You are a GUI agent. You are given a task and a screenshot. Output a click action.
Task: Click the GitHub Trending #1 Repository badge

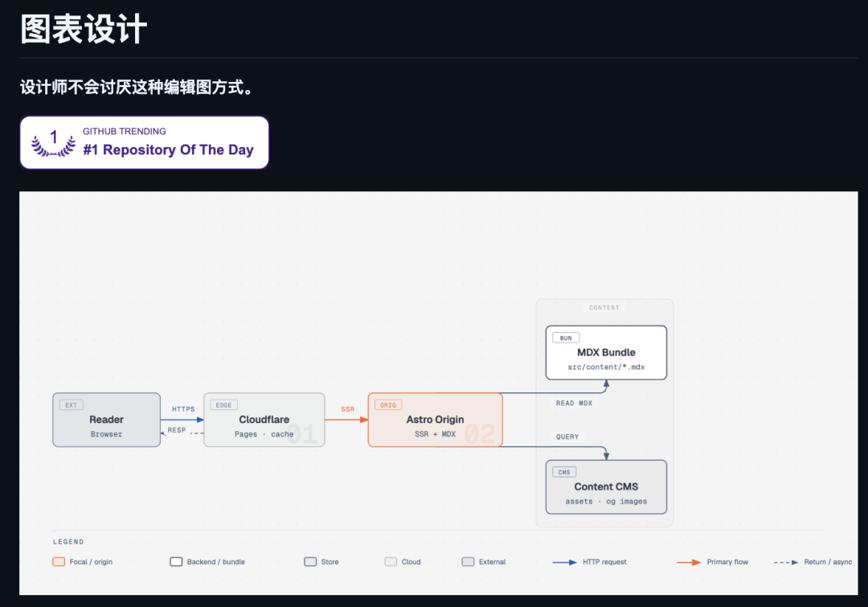[x=145, y=142]
